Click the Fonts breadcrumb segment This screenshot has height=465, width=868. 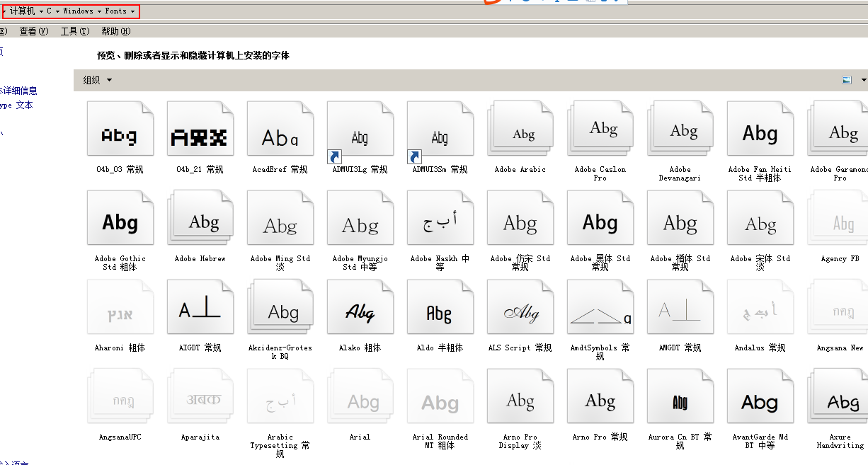click(116, 11)
